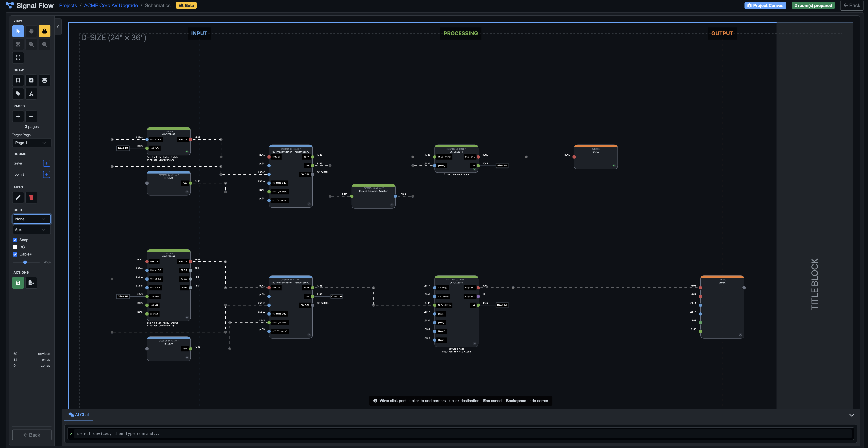Remove a page with minus
Image resolution: width=868 pixels, height=448 pixels.
click(x=31, y=116)
